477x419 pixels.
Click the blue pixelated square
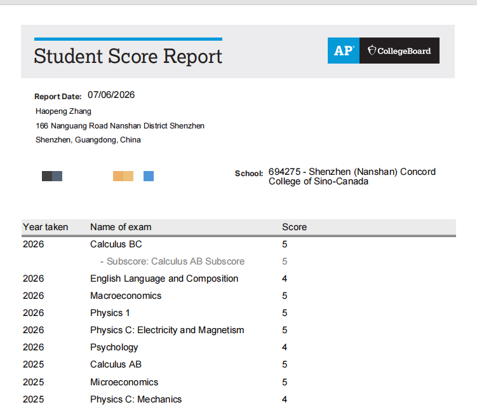[149, 176]
